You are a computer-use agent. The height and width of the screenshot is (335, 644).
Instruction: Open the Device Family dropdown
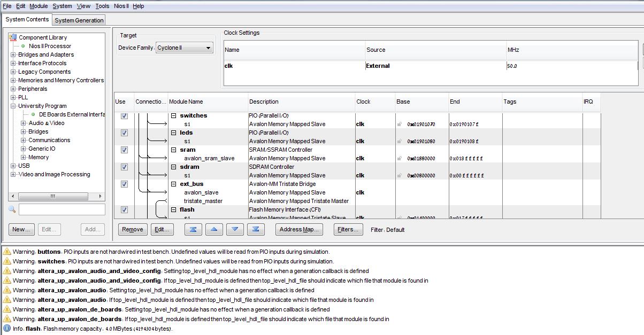point(185,48)
